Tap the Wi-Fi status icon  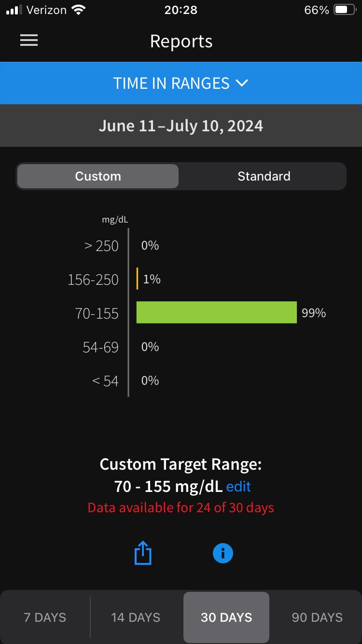coord(77,10)
